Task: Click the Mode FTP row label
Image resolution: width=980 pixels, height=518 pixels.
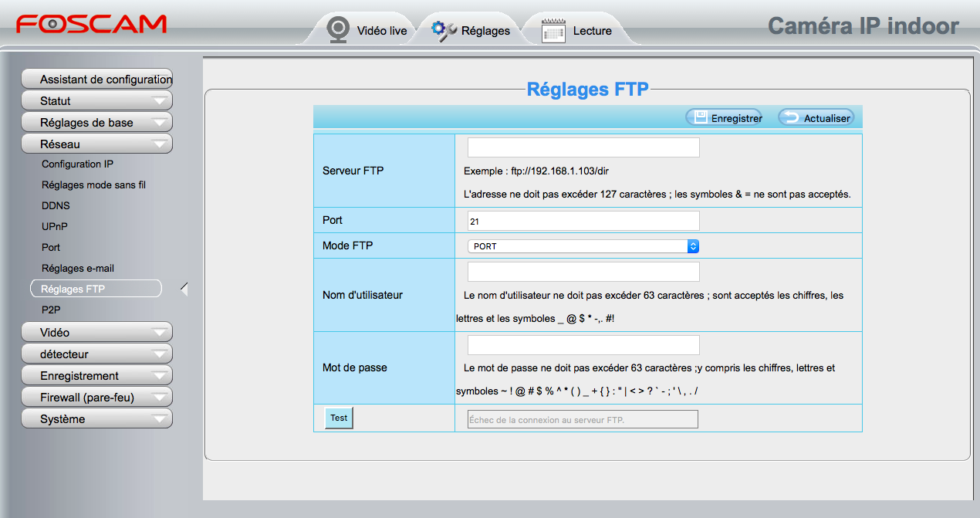Action: click(347, 245)
